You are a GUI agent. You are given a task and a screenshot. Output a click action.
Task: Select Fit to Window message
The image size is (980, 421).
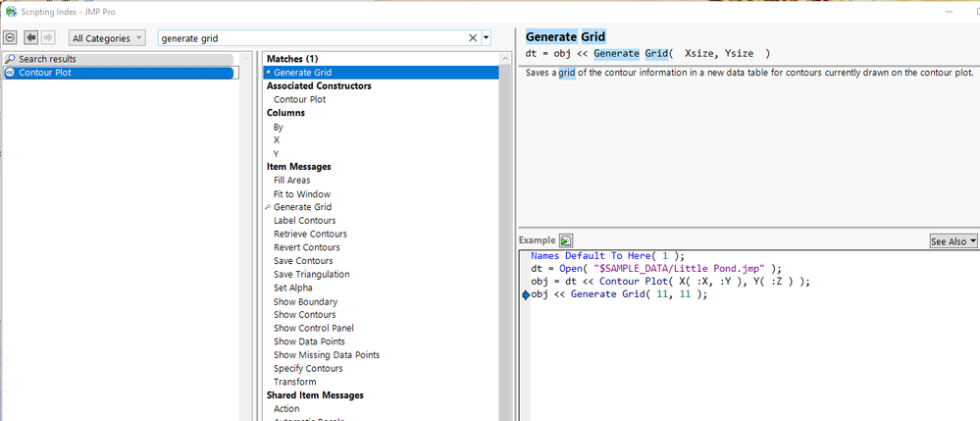302,194
